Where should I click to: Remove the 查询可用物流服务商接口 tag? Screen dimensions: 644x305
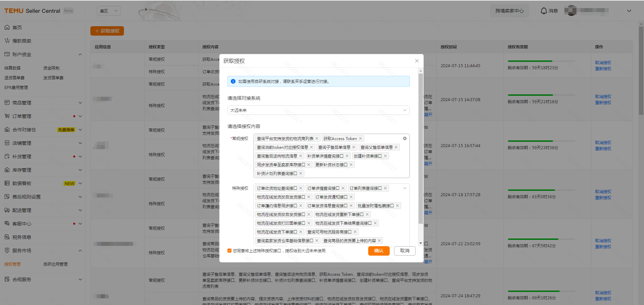coord(355,232)
